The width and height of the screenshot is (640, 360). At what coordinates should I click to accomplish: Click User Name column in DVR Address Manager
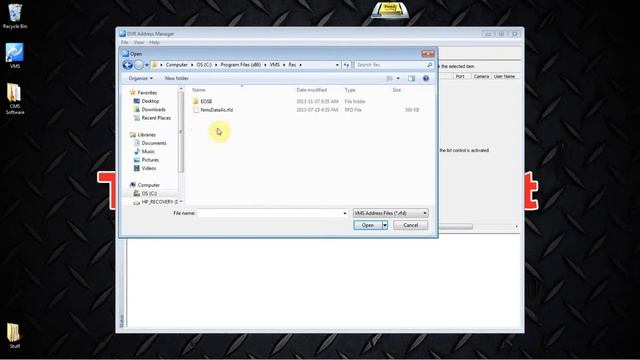coord(504,76)
